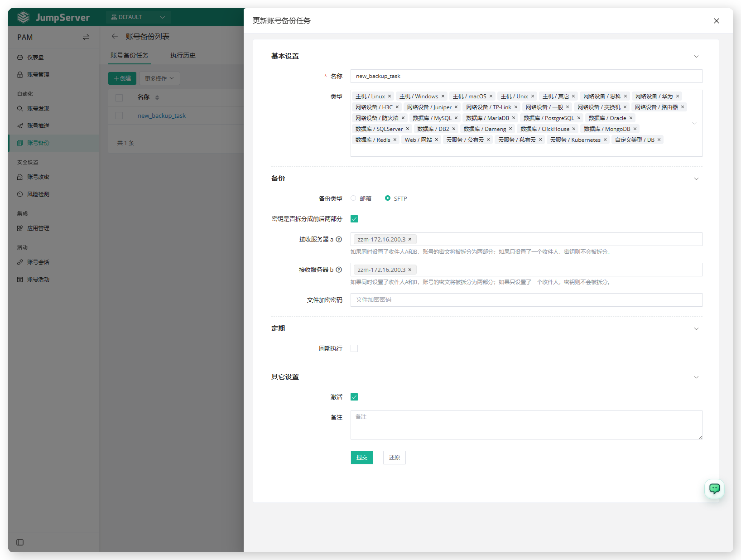Click the back arrow beside 账号备份列表
741x560 pixels.
(115, 36)
